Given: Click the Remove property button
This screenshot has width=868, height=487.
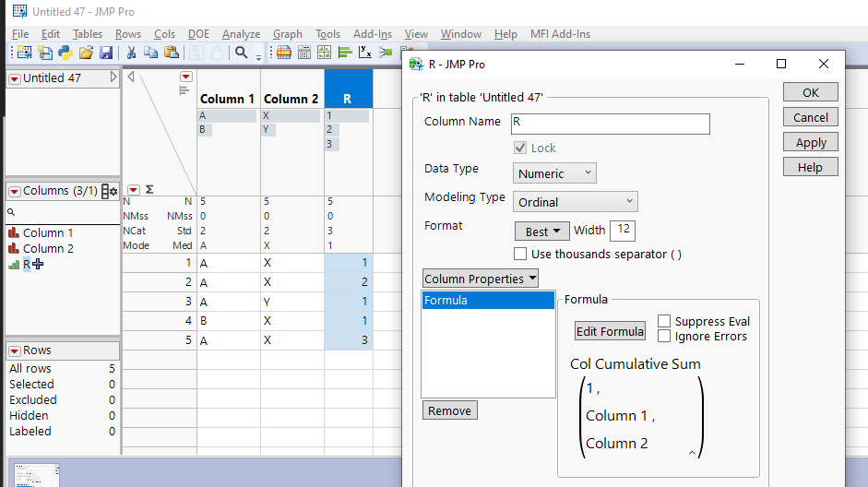Looking at the screenshot, I should click(x=449, y=410).
